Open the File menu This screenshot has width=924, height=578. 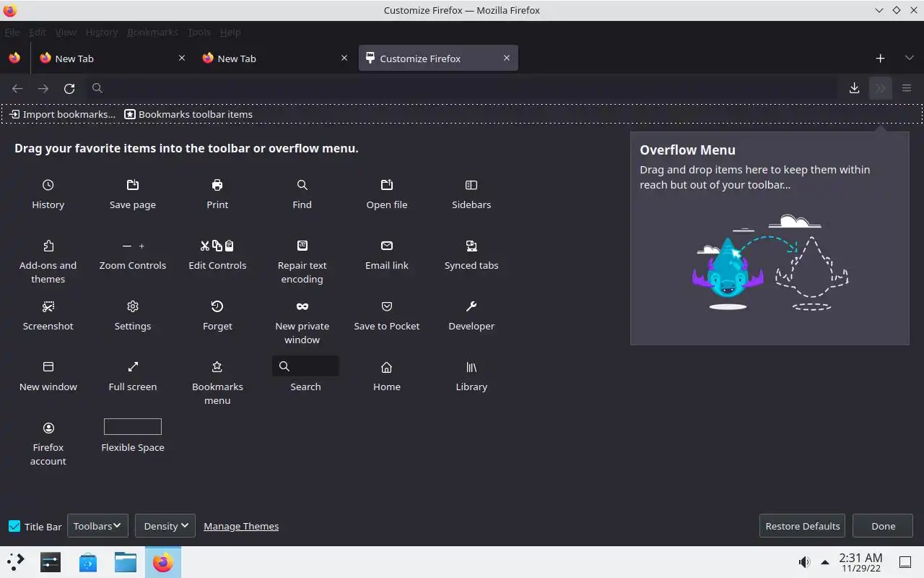tap(12, 32)
